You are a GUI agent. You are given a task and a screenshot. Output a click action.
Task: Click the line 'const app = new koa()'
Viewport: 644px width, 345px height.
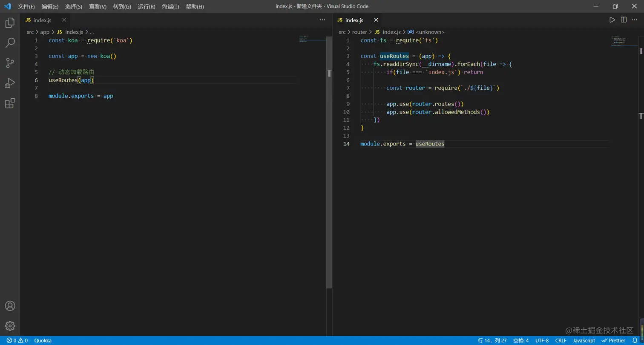coord(83,56)
